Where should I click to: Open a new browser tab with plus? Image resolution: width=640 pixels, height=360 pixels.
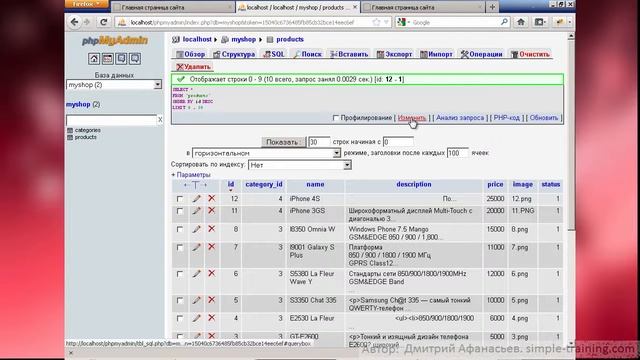(x=492, y=7)
